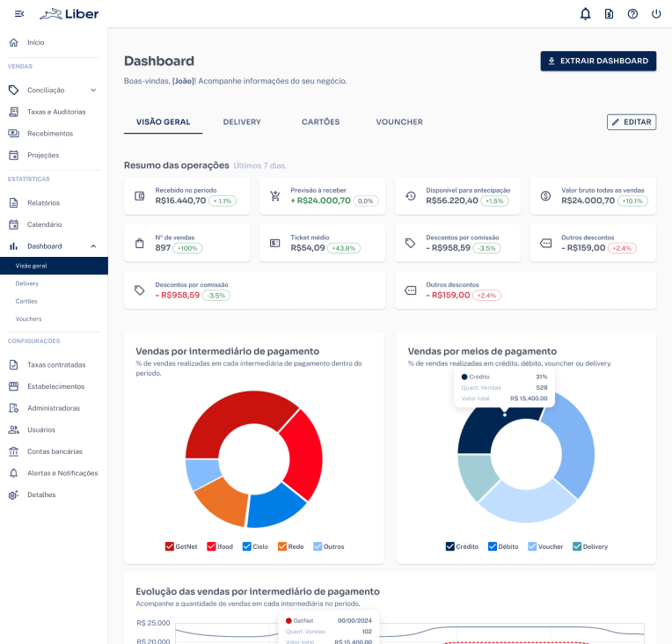Disable the Voucher legend checkbox

[x=532, y=546]
